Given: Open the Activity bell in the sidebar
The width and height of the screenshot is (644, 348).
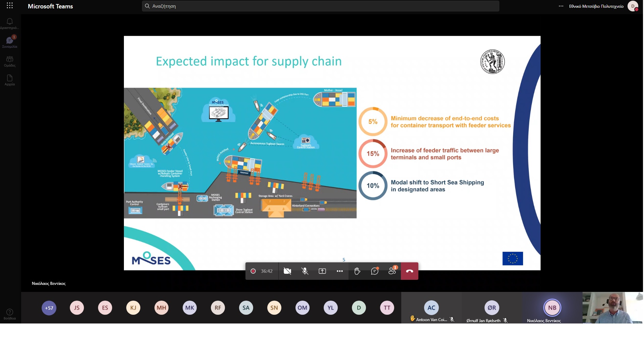Looking at the screenshot, I should [10, 23].
